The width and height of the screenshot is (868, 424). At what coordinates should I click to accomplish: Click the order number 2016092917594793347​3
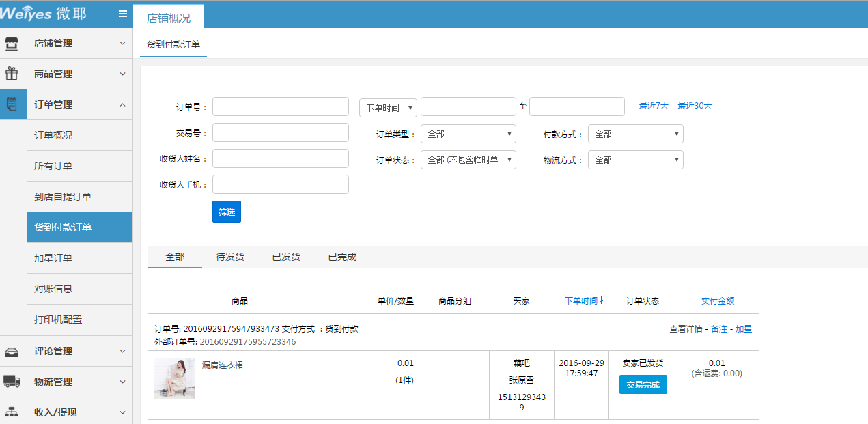(x=232, y=329)
